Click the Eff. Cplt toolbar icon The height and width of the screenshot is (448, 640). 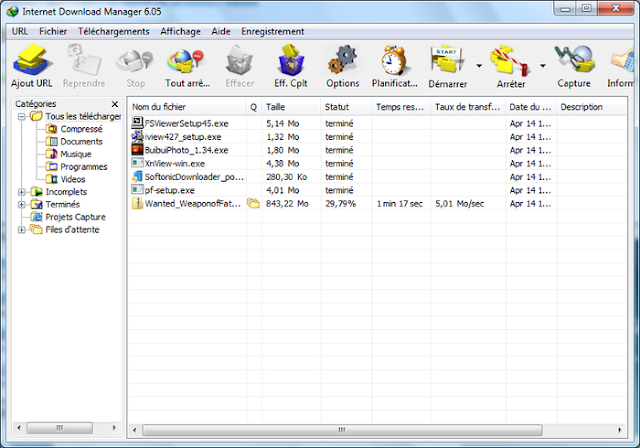pos(291,60)
